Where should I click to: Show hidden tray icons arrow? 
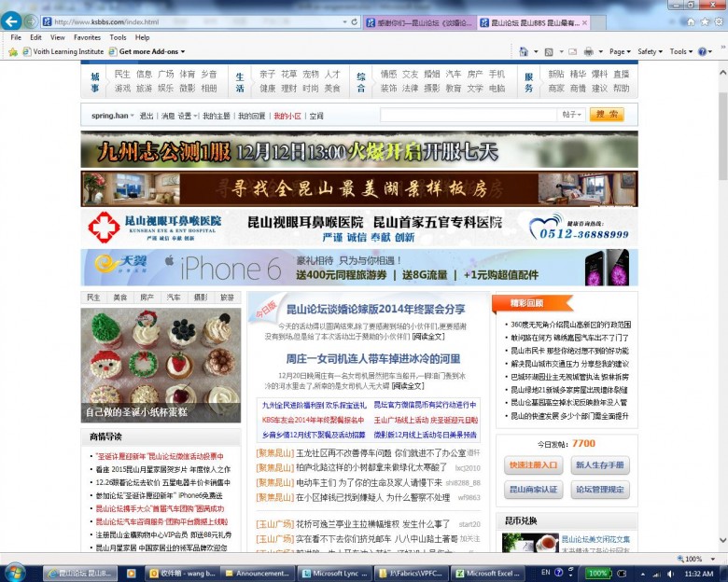(x=642, y=574)
